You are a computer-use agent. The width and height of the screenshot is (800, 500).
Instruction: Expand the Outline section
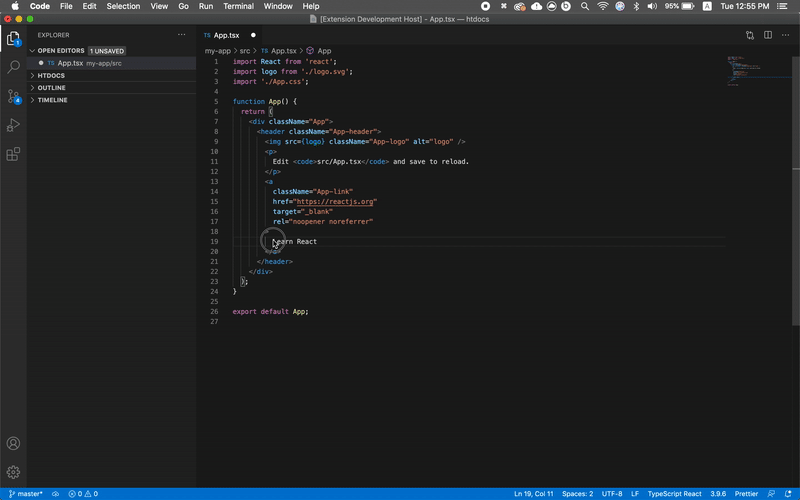click(x=51, y=88)
